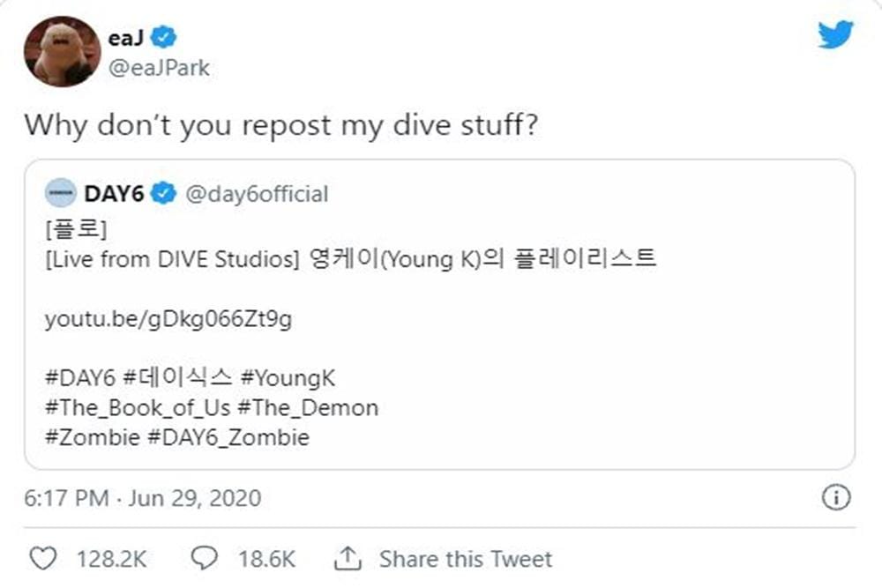The image size is (882, 588).
Task: Click DAY6's verified checkmark badge
Action: [x=164, y=193]
